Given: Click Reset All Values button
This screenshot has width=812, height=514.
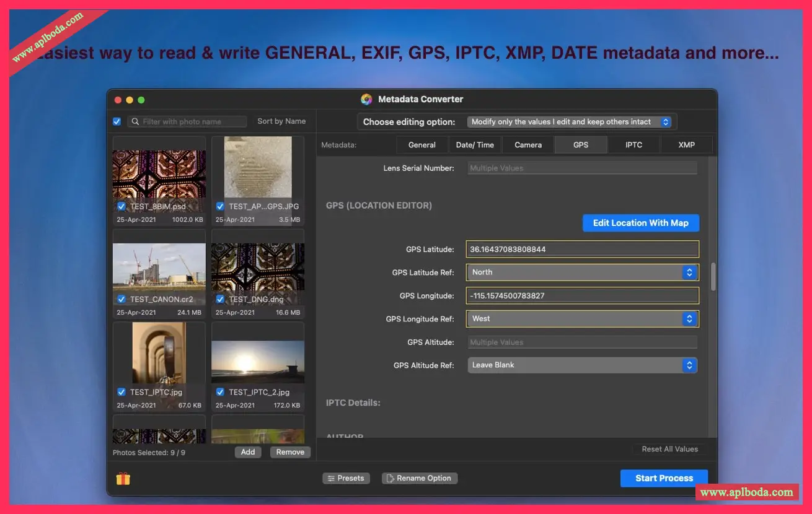Looking at the screenshot, I should click(669, 449).
